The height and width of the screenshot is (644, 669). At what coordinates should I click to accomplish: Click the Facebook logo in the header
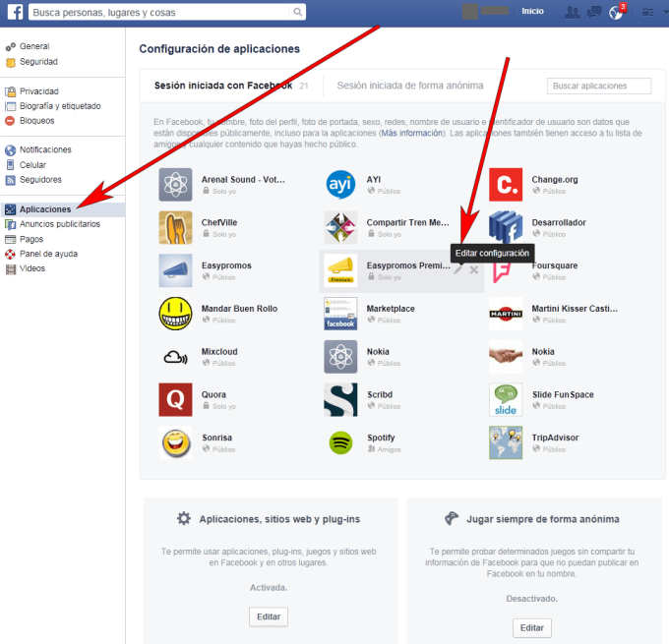(16, 12)
